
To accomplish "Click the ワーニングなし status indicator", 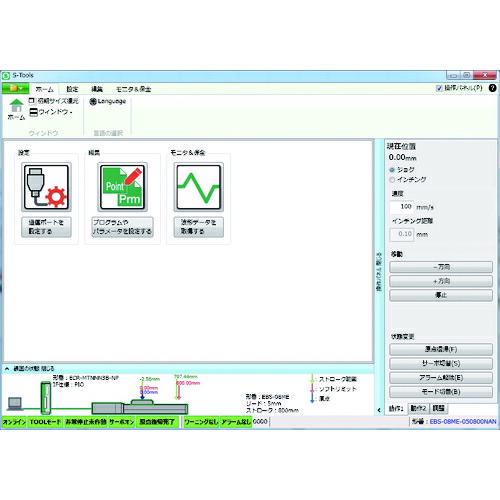I will [201, 422].
